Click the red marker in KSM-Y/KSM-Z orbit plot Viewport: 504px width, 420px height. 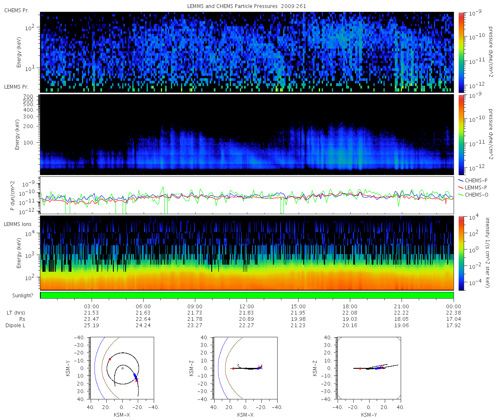(360, 368)
